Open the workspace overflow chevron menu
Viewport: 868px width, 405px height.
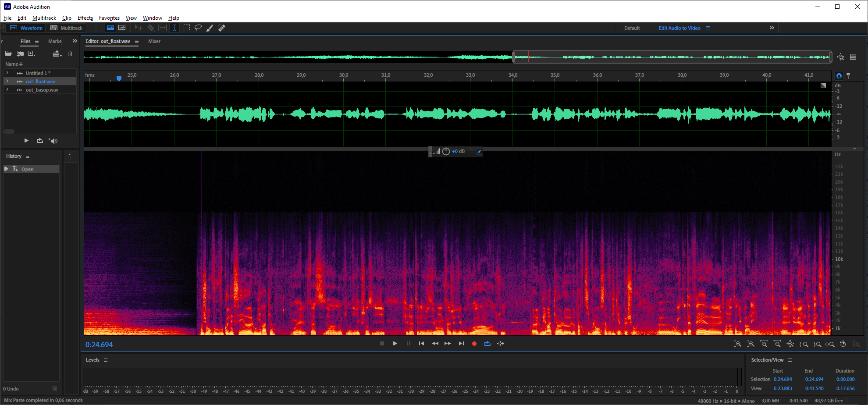[x=772, y=28]
